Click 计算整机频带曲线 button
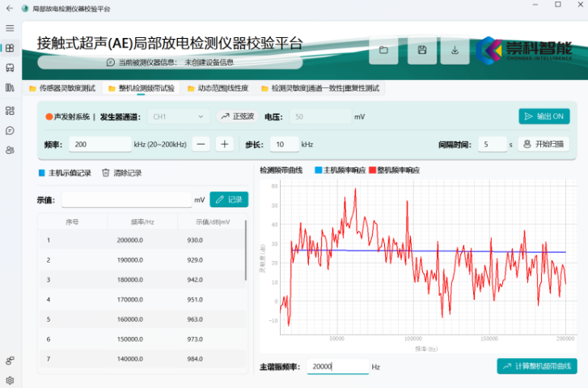This screenshot has height=388, width=588. tap(537, 366)
